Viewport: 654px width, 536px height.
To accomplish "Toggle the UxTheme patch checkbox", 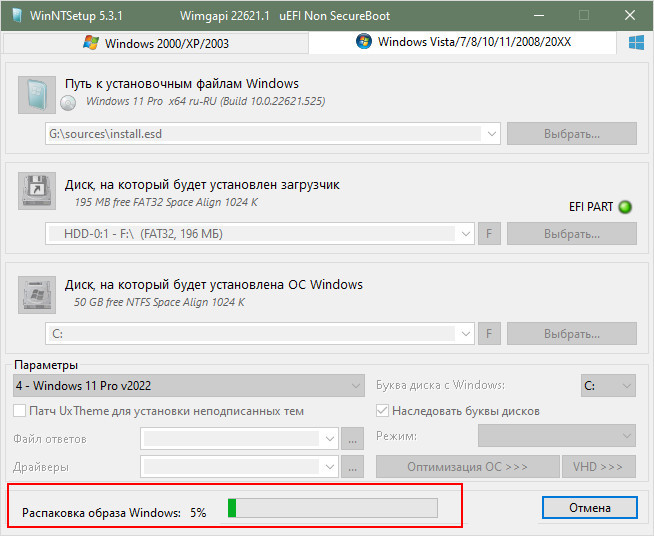I will 19,410.
